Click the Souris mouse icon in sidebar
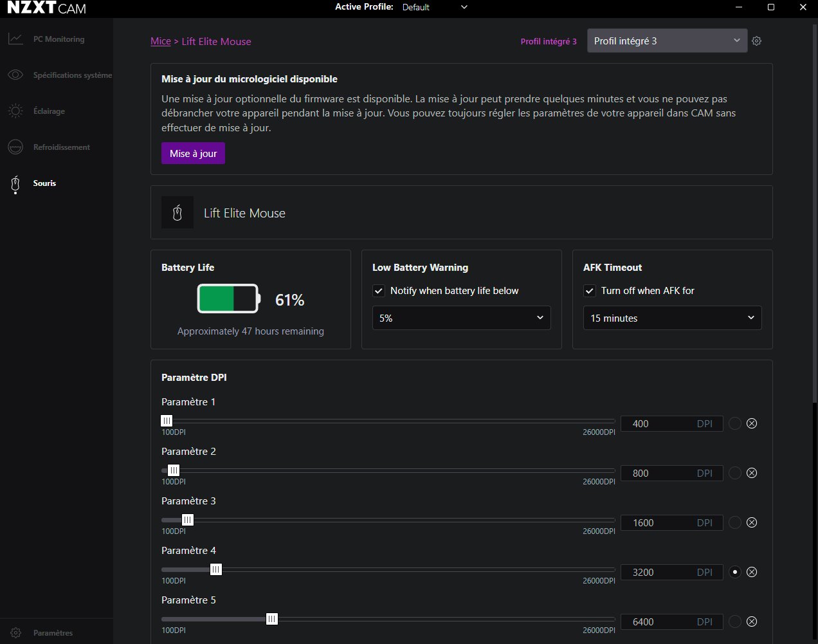Screen dimensions: 818x644 click(15, 184)
